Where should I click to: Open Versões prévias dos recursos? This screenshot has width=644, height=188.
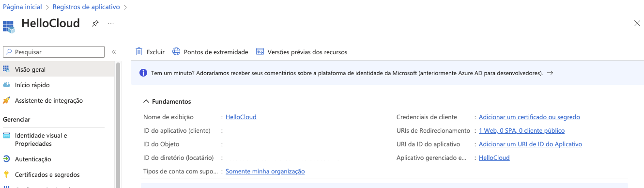(302, 52)
